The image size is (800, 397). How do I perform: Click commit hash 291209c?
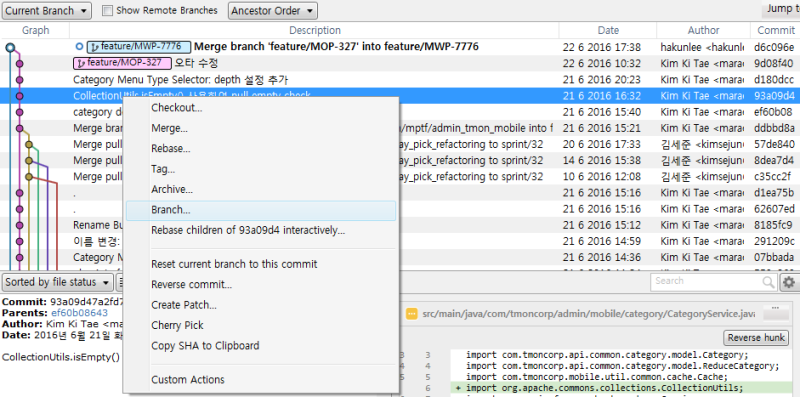click(773, 241)
